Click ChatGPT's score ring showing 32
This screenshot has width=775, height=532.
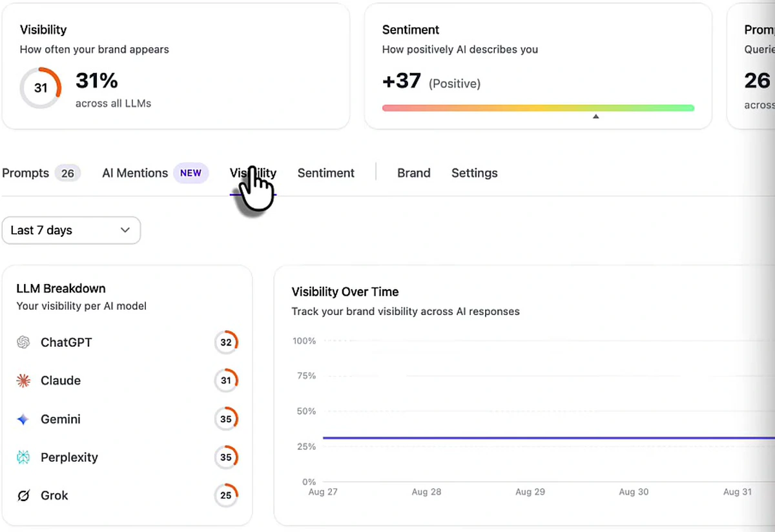226,343
